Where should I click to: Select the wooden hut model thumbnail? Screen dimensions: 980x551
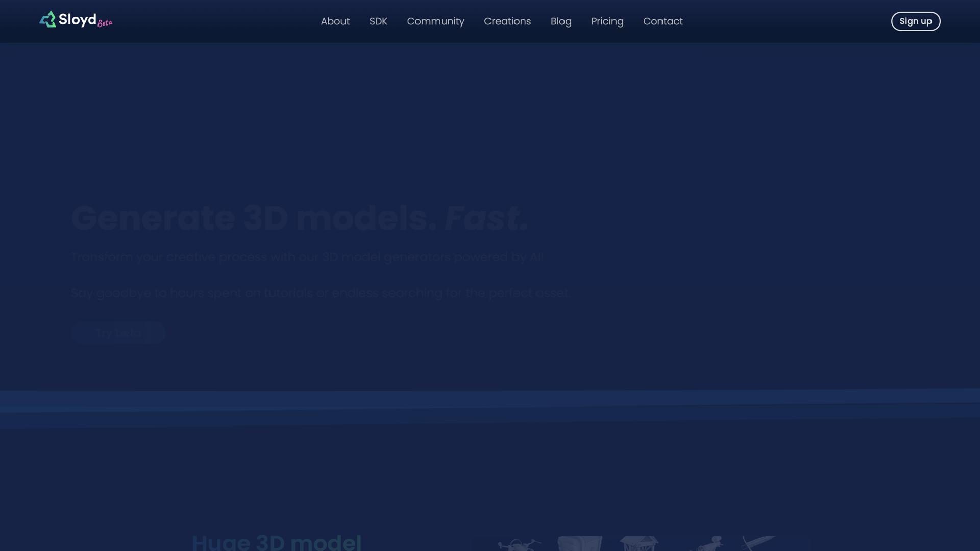click(x=639, y=543)
